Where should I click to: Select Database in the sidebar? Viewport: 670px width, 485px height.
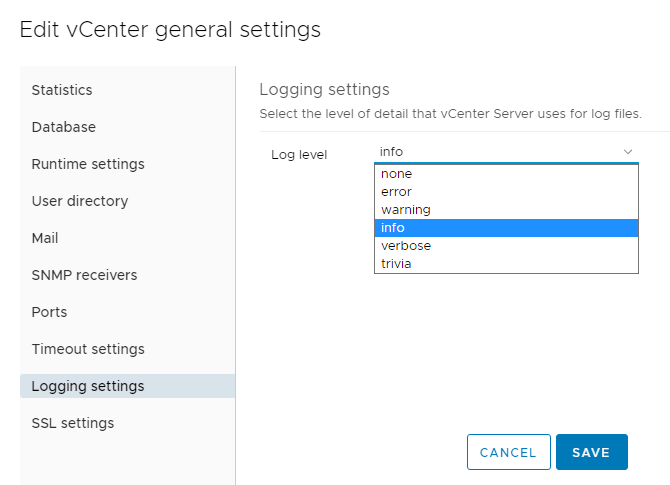[x=64, y=127]
